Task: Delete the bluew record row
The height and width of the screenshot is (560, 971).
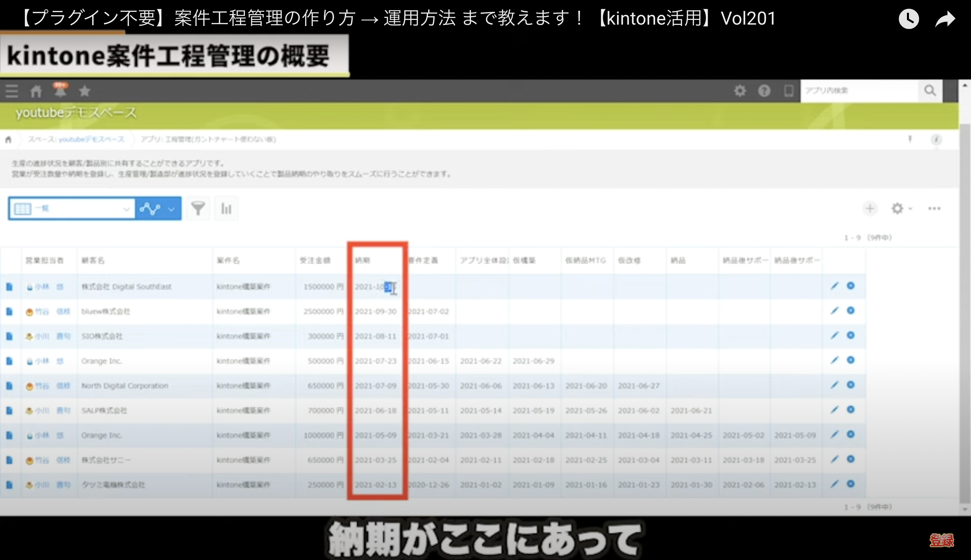Action: (851, 310)
